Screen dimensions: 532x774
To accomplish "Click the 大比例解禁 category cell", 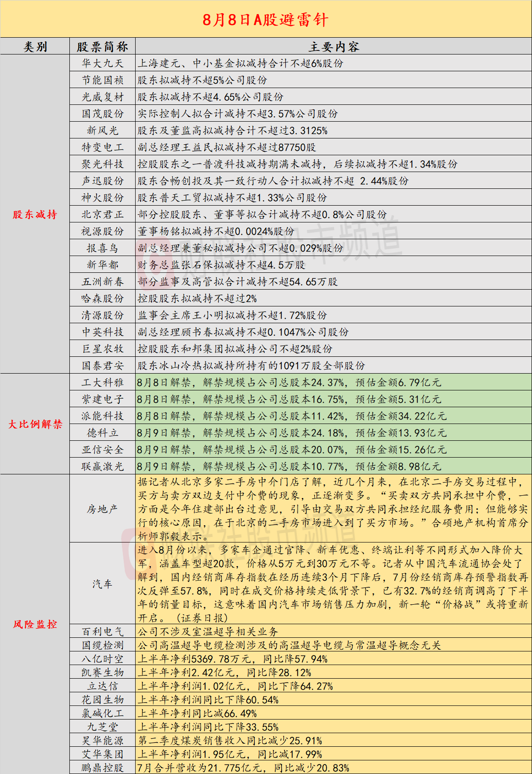I will (x=35, y=424).
